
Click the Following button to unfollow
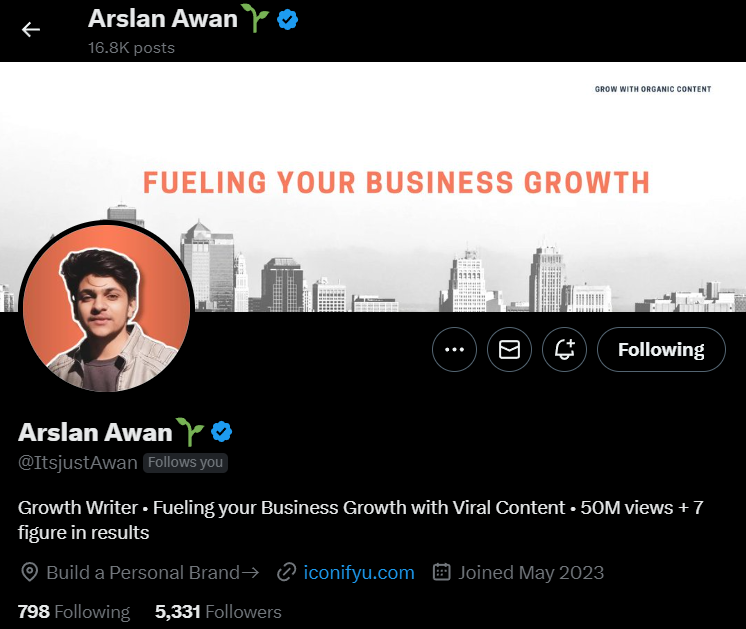(x=661, y=349)
